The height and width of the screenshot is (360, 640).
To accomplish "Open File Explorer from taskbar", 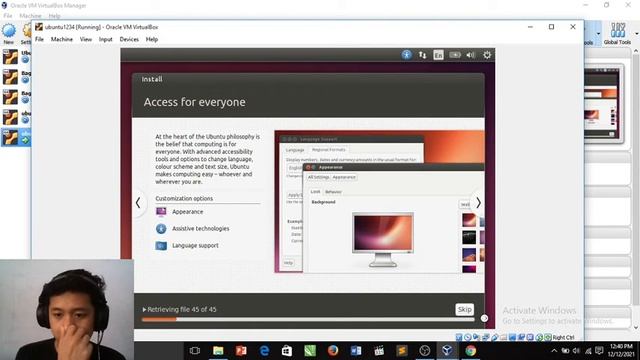I will [x=218, y=351].
